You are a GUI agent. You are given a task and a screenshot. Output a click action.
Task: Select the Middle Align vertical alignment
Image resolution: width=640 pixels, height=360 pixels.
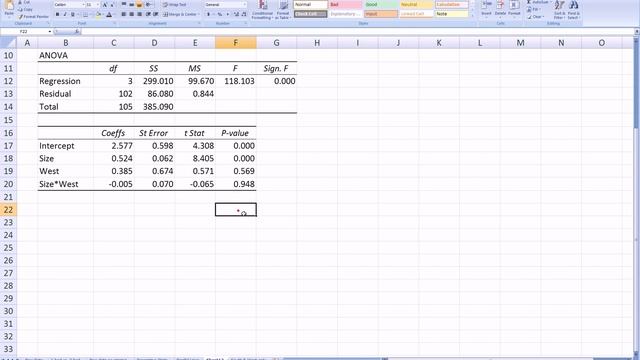(x=131, y=4)
